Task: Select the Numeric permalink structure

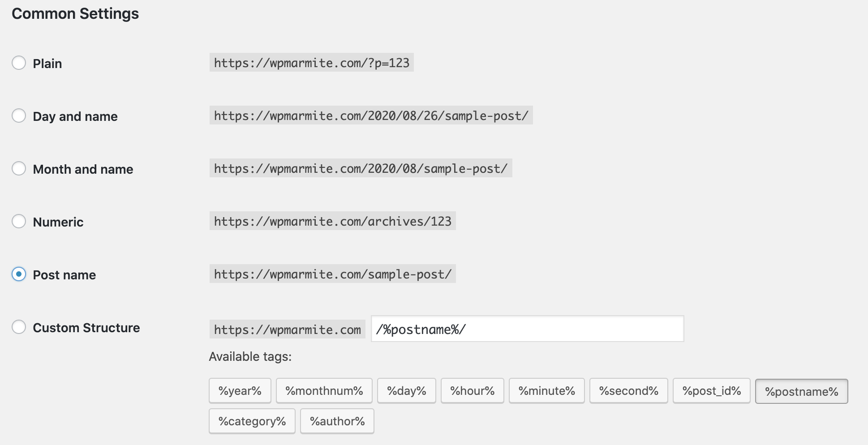Action: click(x=19, y=222)
